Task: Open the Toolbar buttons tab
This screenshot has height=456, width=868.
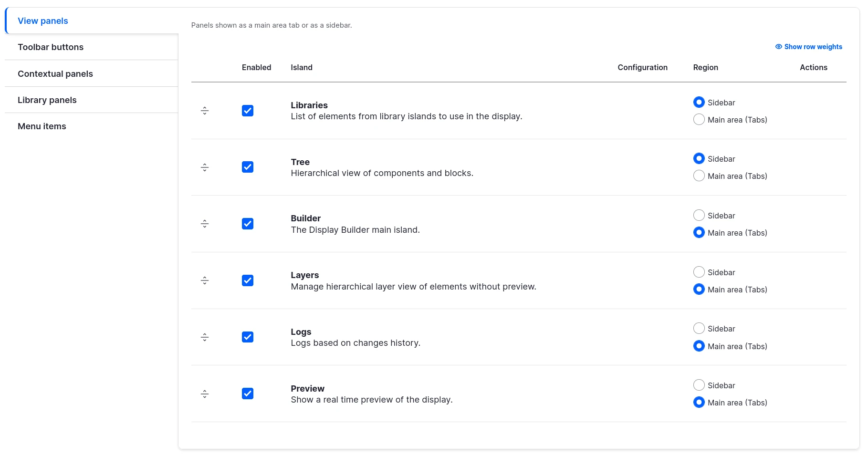Action: 51,47
